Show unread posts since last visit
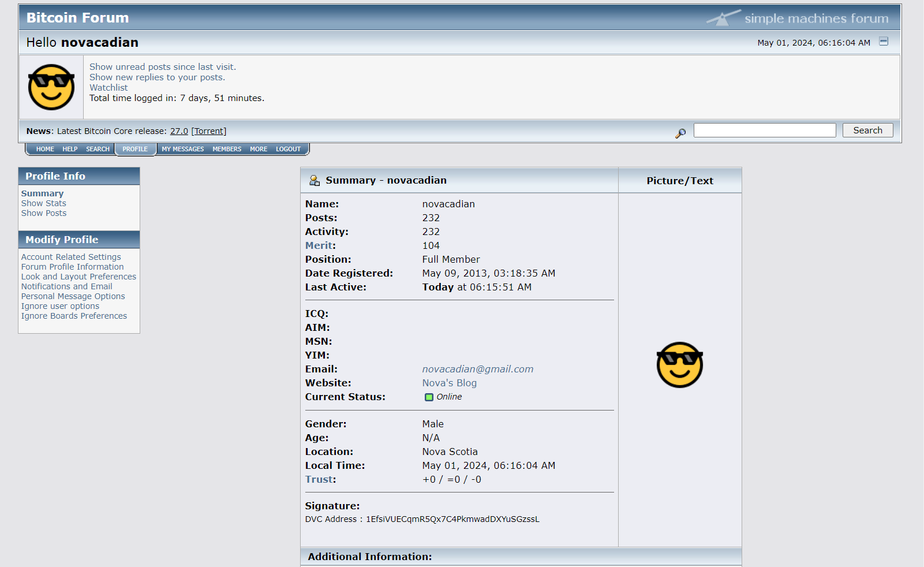Screen dimensions: 924x567 (163, 67)
